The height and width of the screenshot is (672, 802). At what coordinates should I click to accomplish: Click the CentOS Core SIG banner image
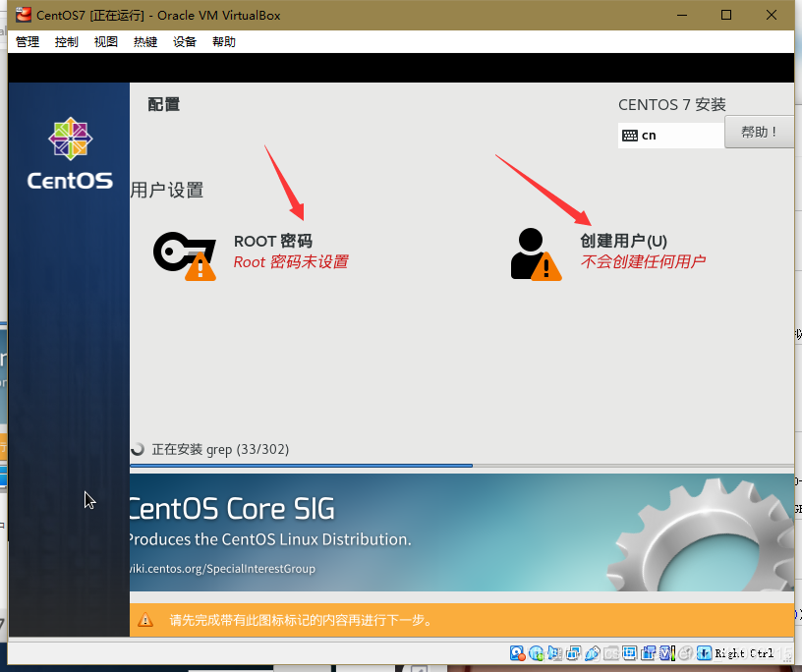pyautogui.click(x=461, y=532)
